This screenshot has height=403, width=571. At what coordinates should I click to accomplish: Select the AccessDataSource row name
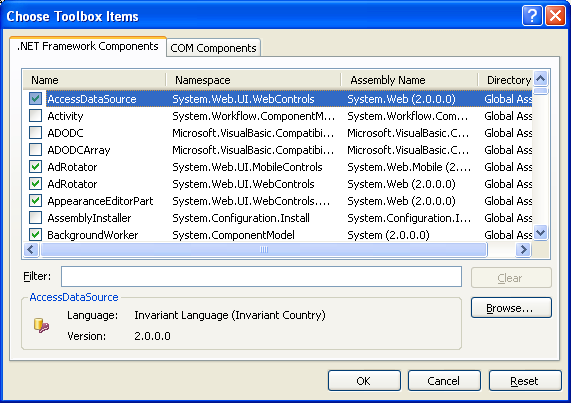click(92, 99)
